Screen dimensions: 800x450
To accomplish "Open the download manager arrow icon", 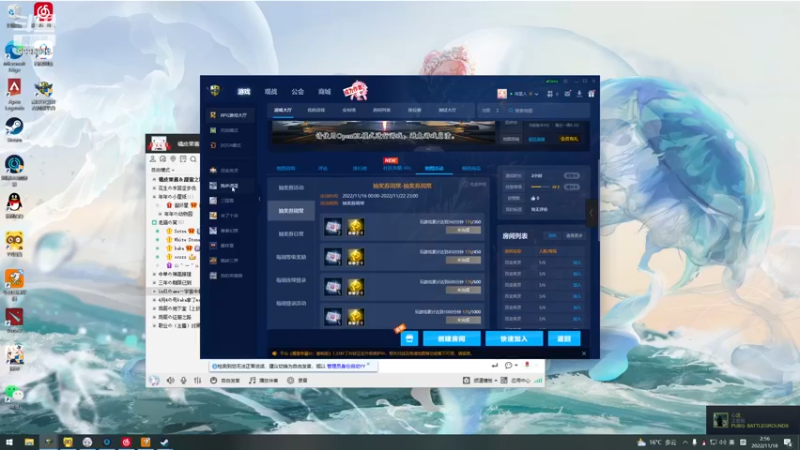I will click(580, 94).
